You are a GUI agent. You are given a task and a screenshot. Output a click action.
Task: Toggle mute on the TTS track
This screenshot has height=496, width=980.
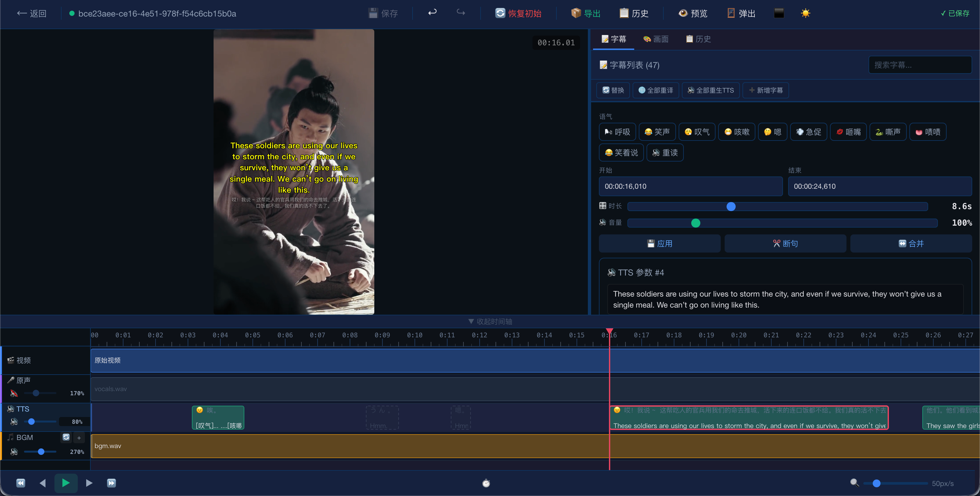[14, 422]
